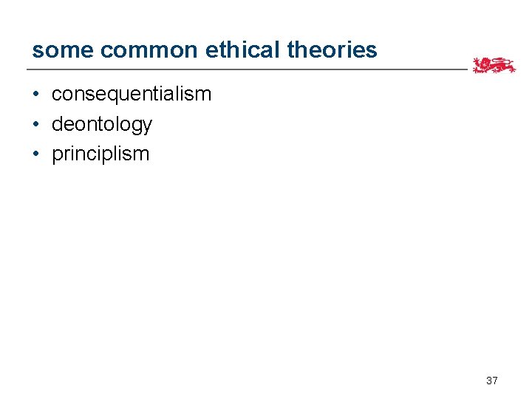Click the word consequentialism
The width and height of the screenshot is (532, 399).
point(132,94)
